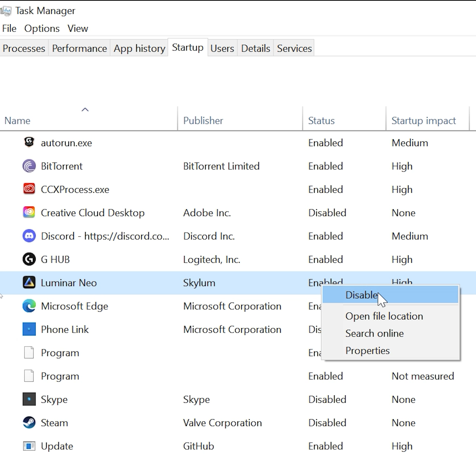Select the Skype app icon
This screenshot has width=476, height=457.
pyautogui.click(x=29, y=399)
